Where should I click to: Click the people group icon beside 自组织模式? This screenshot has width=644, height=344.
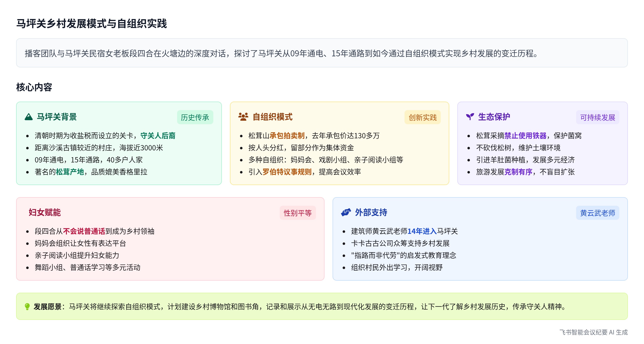(x=243, y=117)
